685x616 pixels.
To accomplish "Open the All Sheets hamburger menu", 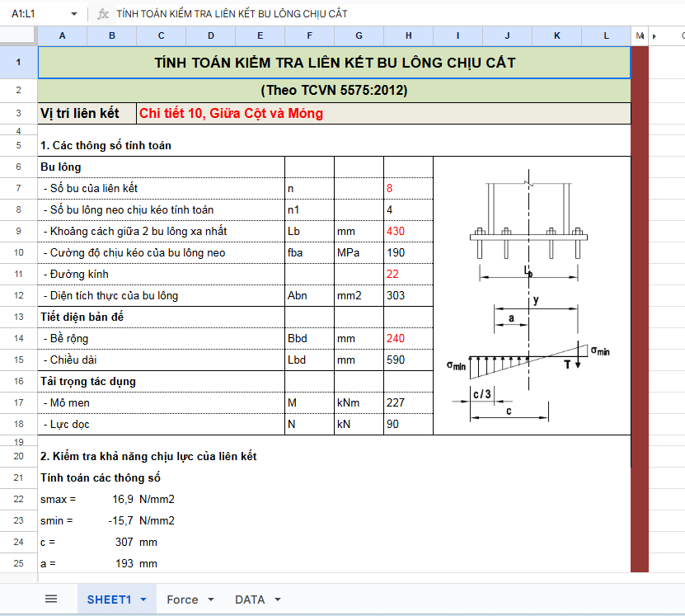I will coord(50,599).
